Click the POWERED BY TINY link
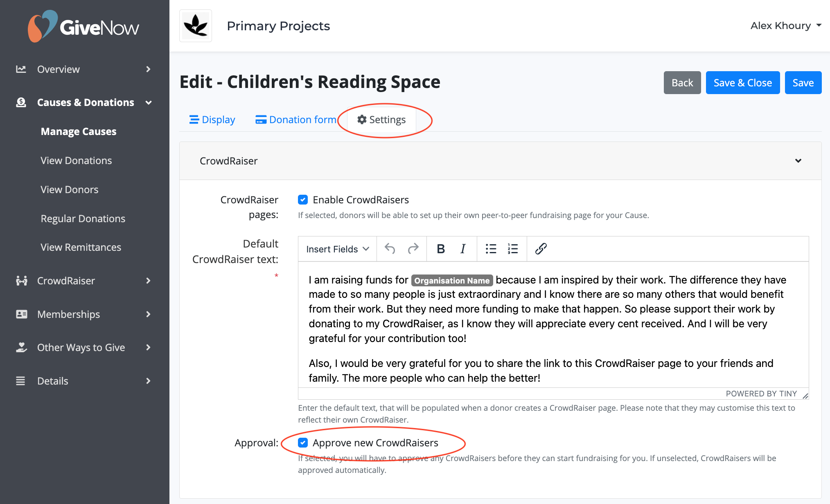The image size is (830, 504). (x=761, y=394)
